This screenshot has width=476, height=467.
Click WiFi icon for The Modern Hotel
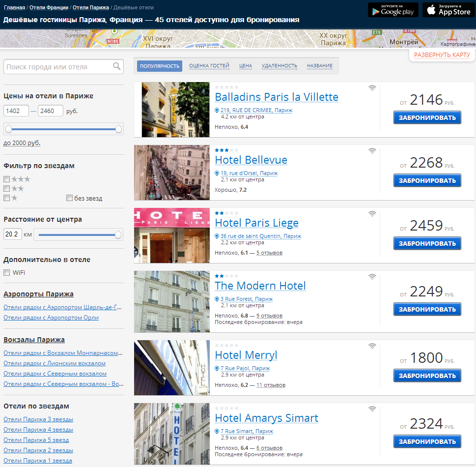pos(372,277)
